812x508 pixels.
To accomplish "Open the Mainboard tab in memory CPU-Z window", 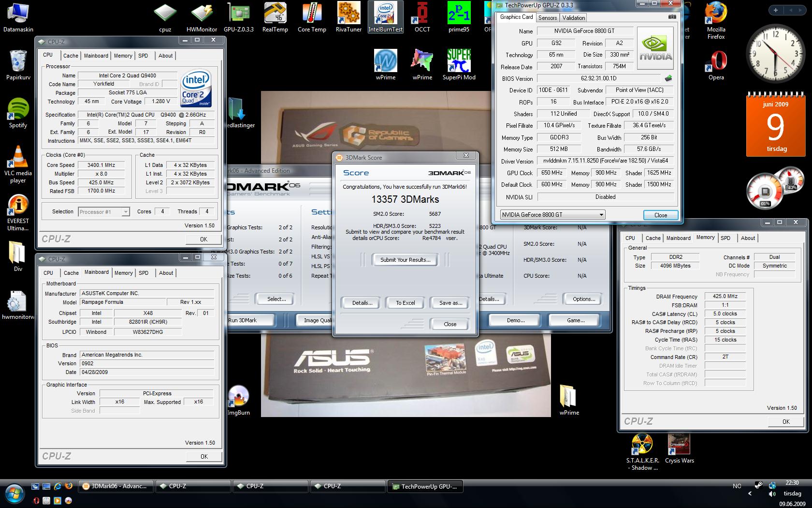I will pyautogui.click(x=678, y=238).
